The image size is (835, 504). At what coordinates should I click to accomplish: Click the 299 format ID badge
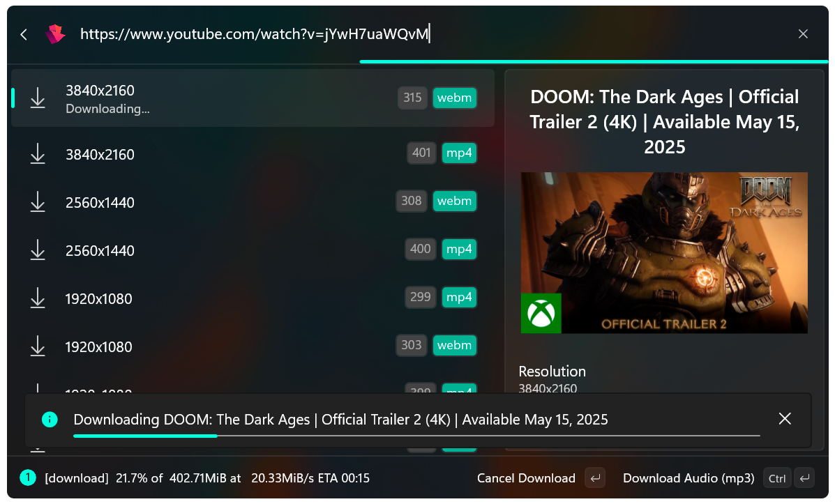pos(420,296)
